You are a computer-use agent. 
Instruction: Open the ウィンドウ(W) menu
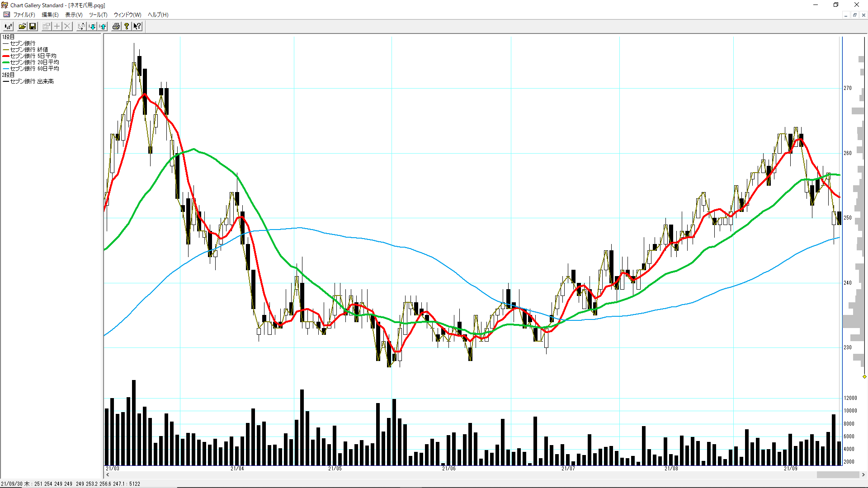[x=127, y=15]
